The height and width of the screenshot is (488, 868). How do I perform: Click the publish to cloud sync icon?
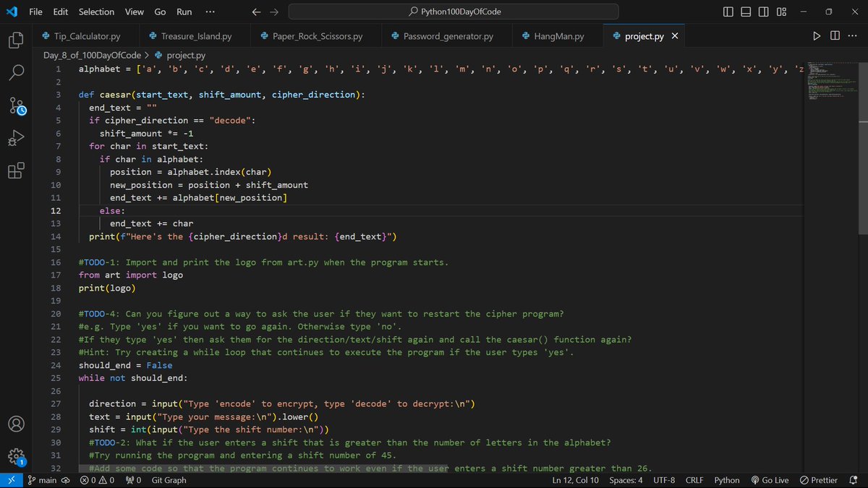[x=65, y=480]
